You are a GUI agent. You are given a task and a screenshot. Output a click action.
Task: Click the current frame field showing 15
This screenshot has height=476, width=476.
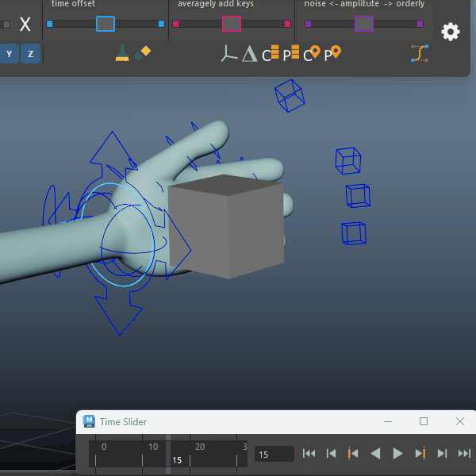[274, 455]
